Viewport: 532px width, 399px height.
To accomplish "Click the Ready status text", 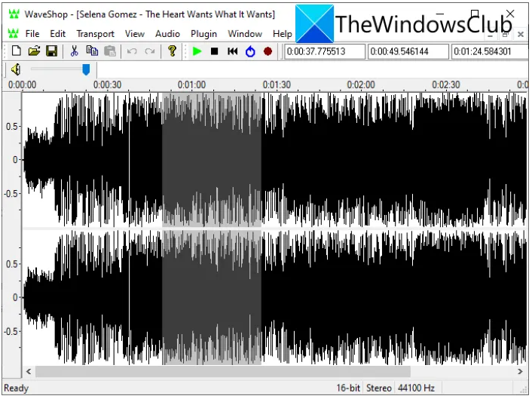I will click(x=17, y=388).
